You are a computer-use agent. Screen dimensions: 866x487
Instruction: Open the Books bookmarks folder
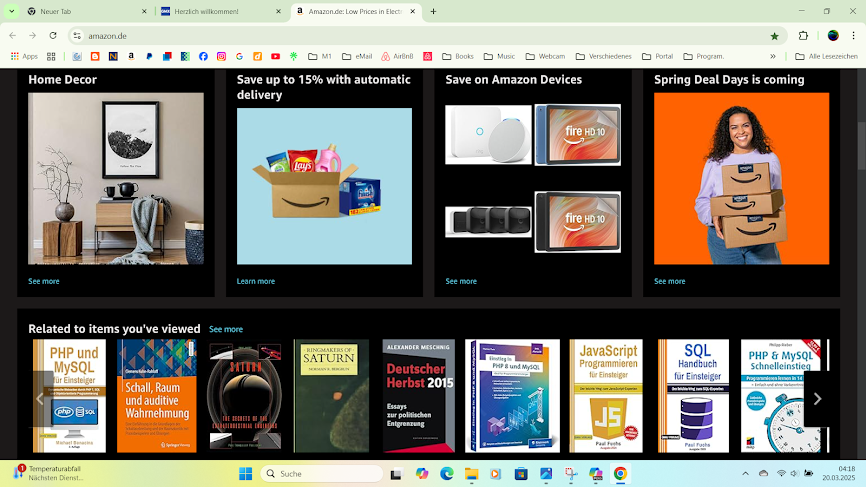(458, 56)
